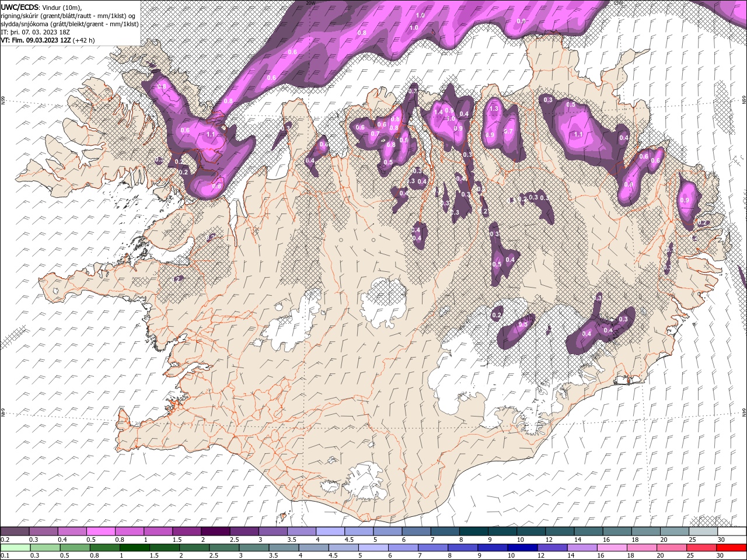Viewport: 747px width, 560px height.
Task: Pick the lower-row swatch labeled 25
Action: [x=701, y=547]
